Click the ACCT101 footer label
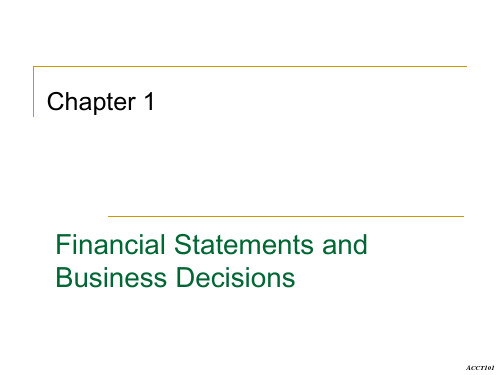Screen dimensions: 500x375 coord(480,368)
